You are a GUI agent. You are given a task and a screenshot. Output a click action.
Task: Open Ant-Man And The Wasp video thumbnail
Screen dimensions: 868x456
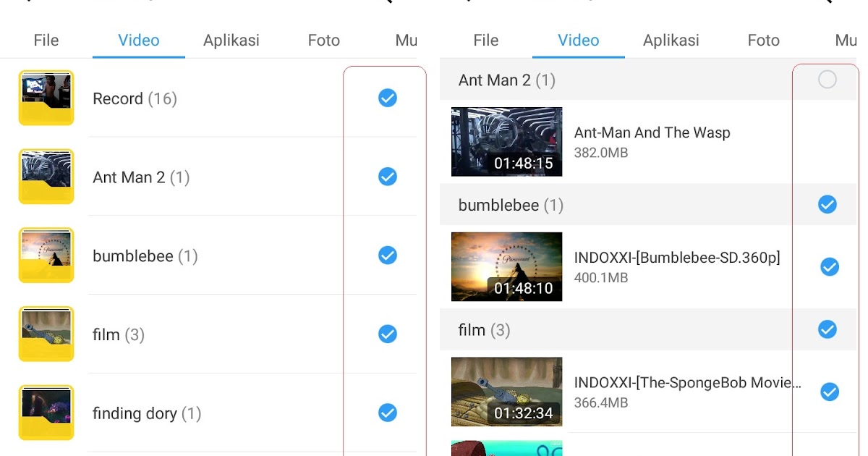click(506, 142)
